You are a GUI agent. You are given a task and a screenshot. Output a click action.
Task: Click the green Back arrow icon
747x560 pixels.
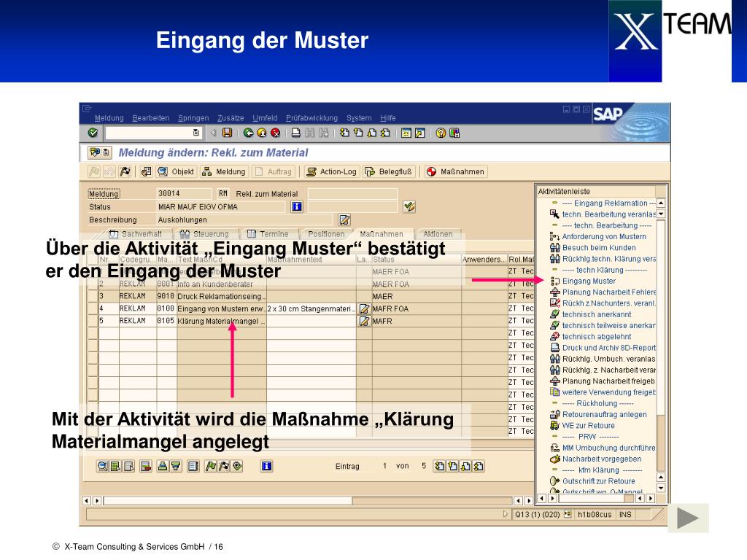[248, 133]
